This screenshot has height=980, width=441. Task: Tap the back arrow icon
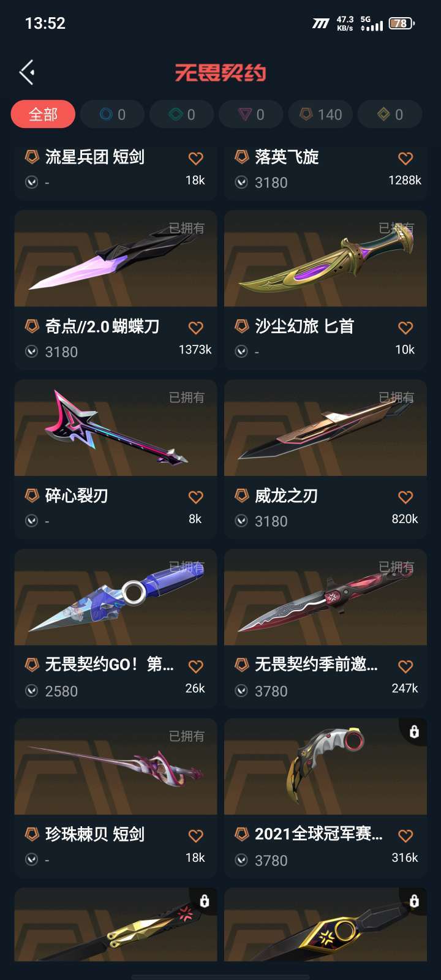[x=27, y=72]
